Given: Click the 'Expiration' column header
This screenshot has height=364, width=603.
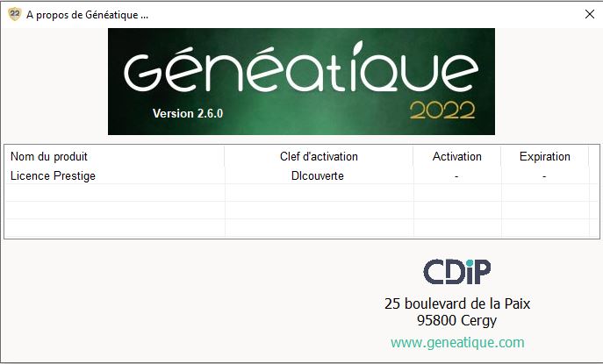Looking at the screenshot, I should 544,156.
